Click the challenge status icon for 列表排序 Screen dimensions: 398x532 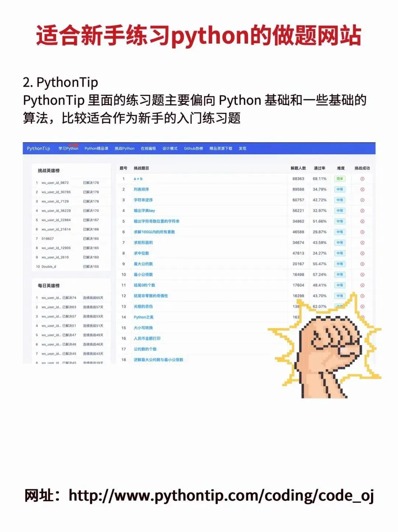362,189
